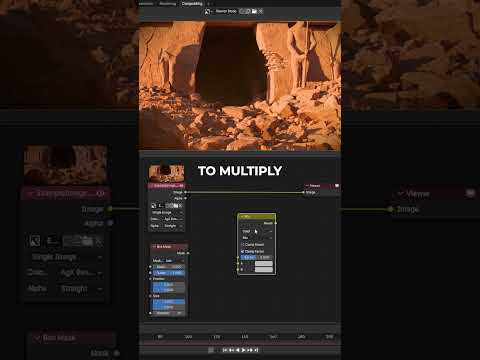
Task: Click the rendered cave image in viewer
Action: coord(240,86)
